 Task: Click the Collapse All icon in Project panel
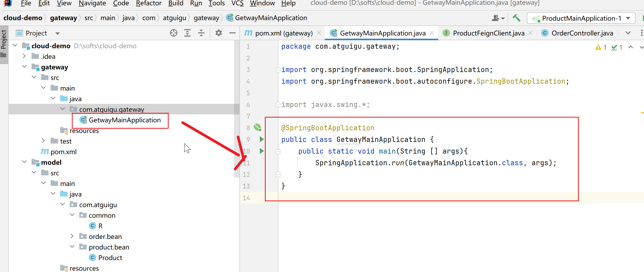tap(201, 33)
